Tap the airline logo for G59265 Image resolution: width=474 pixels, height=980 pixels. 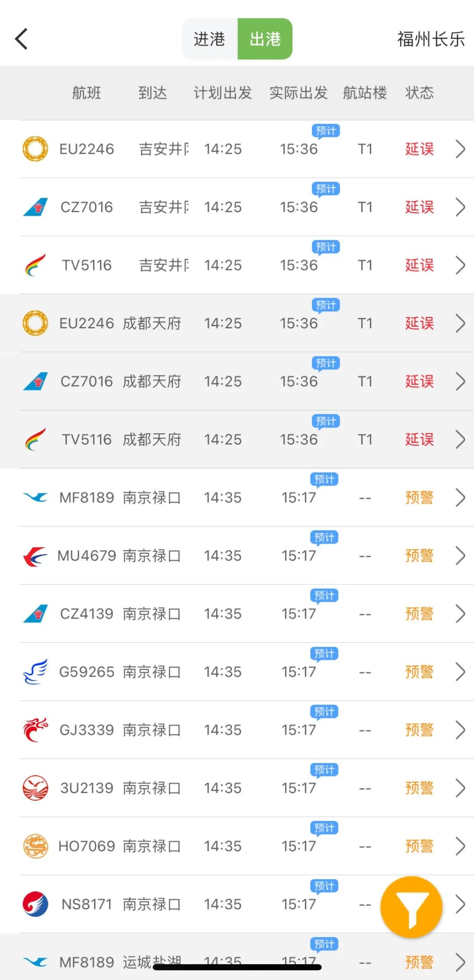pos(35,672)
